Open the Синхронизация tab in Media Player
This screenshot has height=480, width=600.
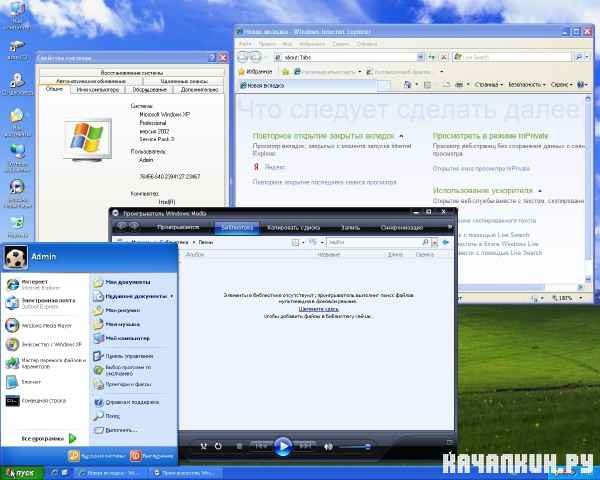click(x=402, y=227)
